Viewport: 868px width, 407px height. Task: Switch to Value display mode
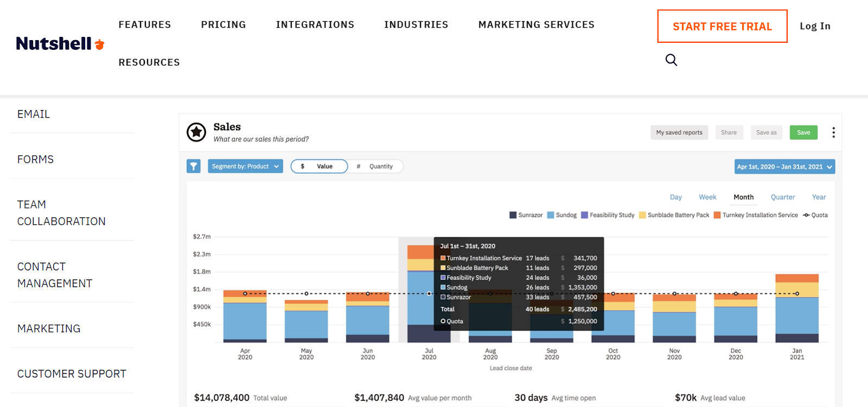[319, 166]
